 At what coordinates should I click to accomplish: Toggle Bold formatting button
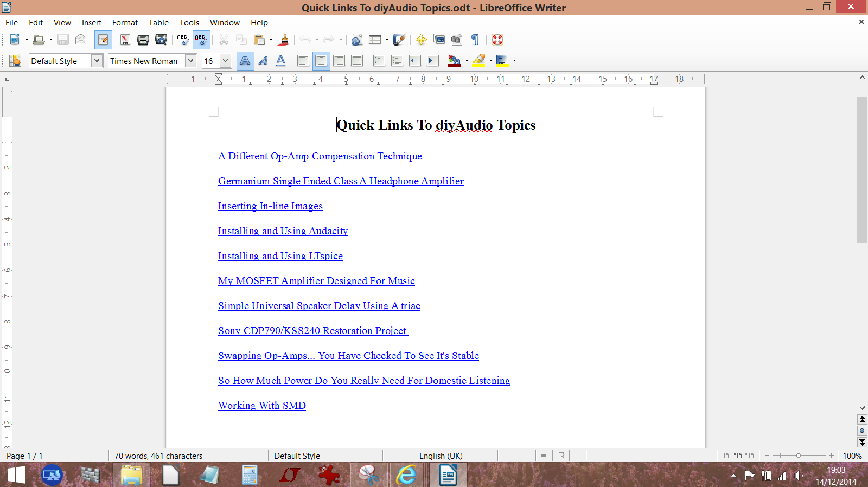245,61
